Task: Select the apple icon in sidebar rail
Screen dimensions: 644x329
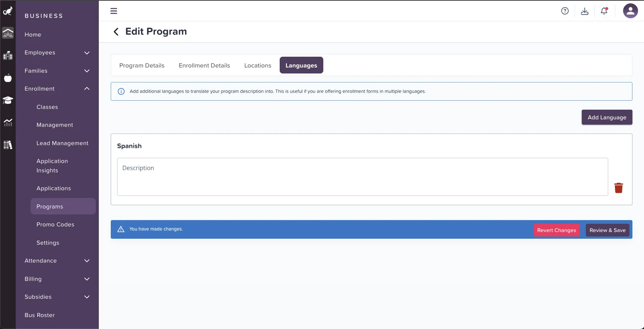Action: [x=8, y=78]
